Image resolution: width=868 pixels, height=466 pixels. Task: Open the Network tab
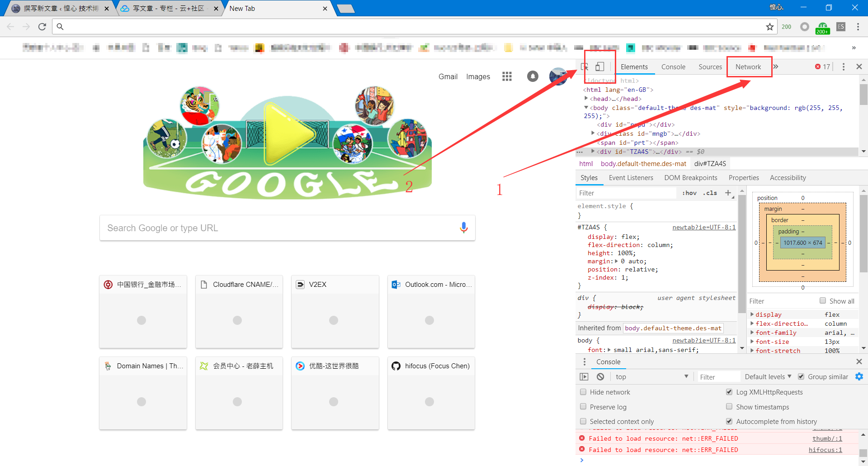pos(748,67)
